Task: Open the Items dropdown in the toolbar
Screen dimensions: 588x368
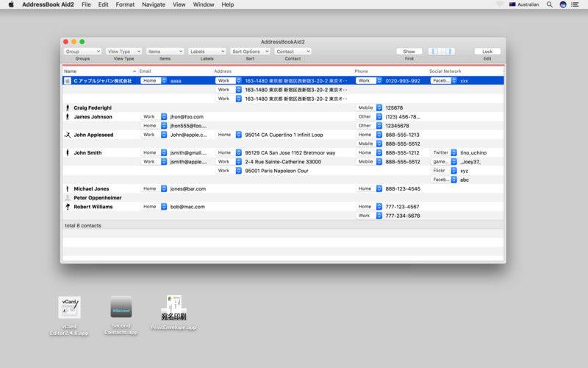Action: tap(165, 52)
